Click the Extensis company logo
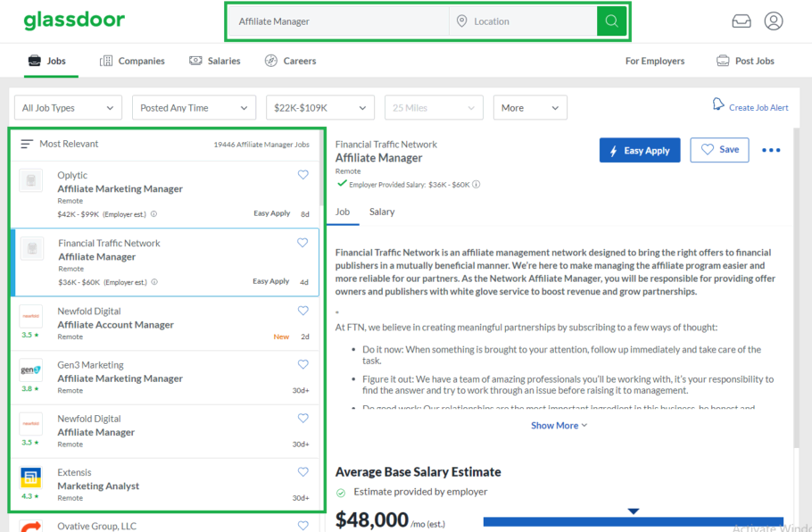Image resolution: width=812 pixels, height=532 pixels. pyautogui.click(x=30, y=477)
